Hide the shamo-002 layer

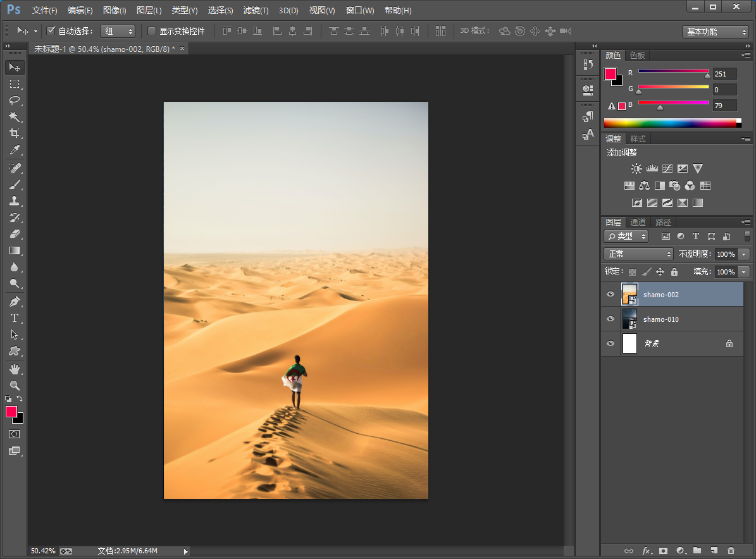pos(610,294)
